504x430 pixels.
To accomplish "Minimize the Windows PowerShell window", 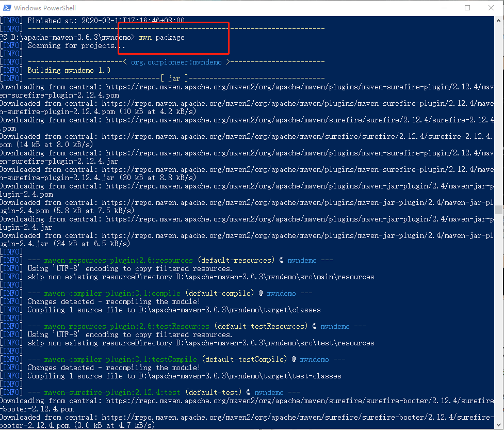I will pyautogui.click(x=444, y=8).
